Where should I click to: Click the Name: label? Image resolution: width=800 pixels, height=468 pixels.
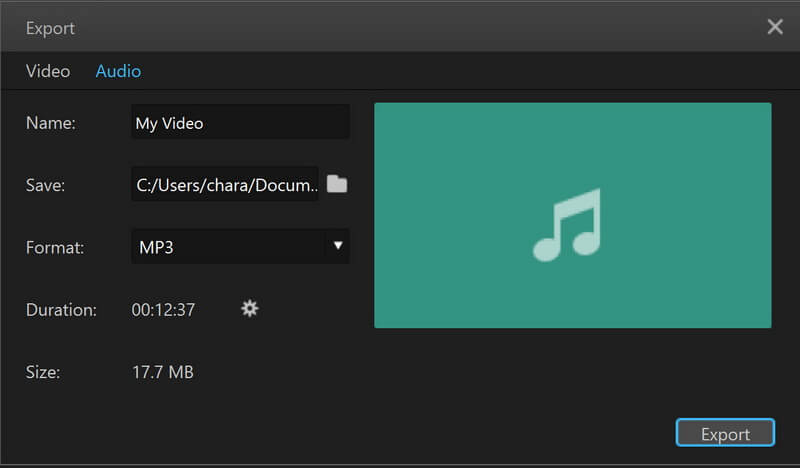51,123
